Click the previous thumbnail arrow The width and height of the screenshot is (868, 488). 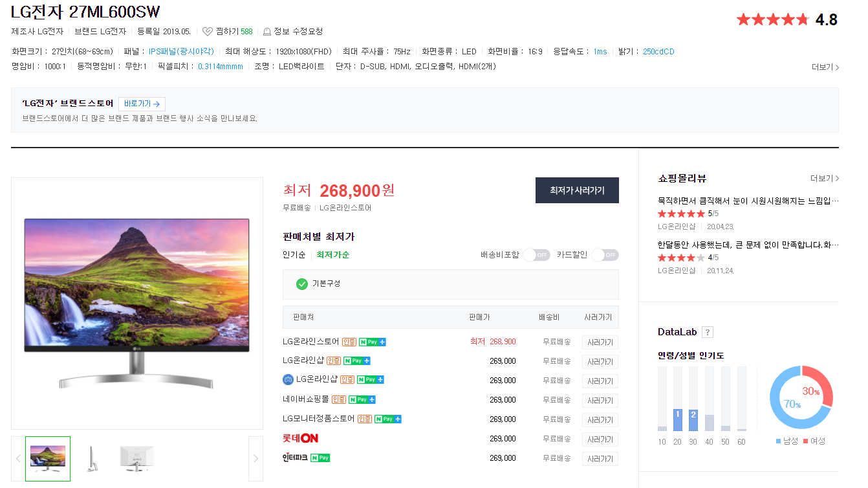[18, 458]
